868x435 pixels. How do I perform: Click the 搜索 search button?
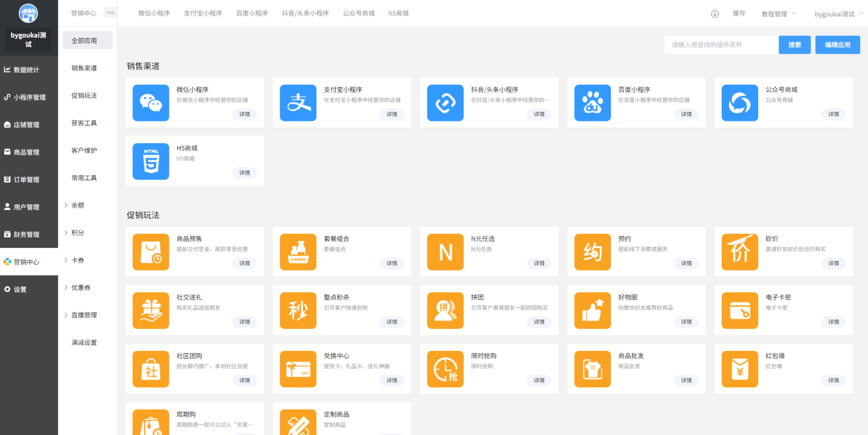[795, 44]
